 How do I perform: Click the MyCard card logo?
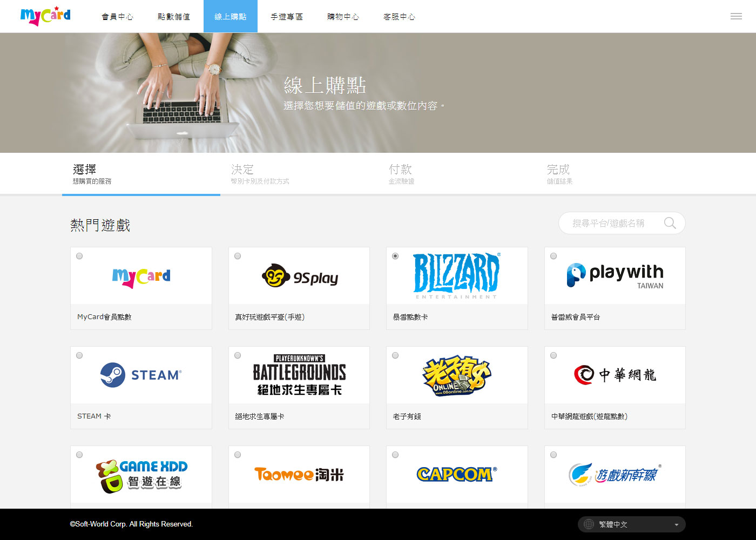(x=141, y=278)
